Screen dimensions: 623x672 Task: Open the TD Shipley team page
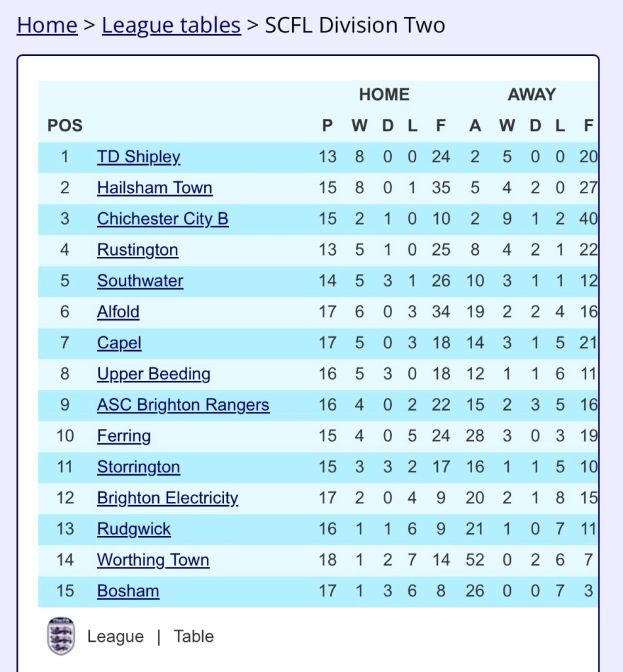click(139, 157)
